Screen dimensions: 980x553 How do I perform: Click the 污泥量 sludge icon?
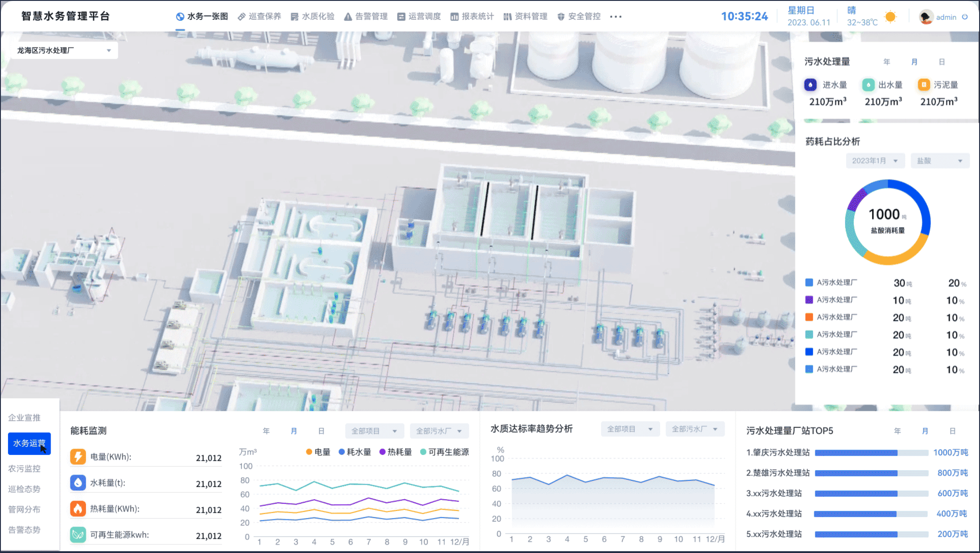tap(923, 85)
